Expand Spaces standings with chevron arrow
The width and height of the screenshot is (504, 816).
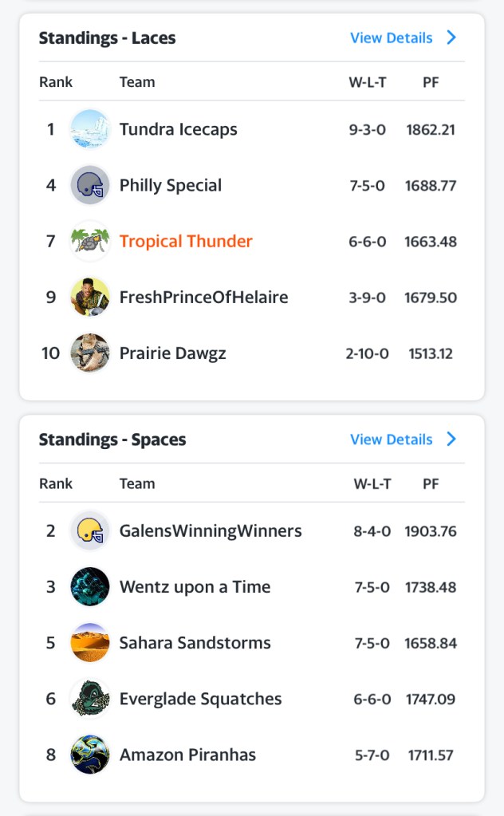tap(451, 440)
